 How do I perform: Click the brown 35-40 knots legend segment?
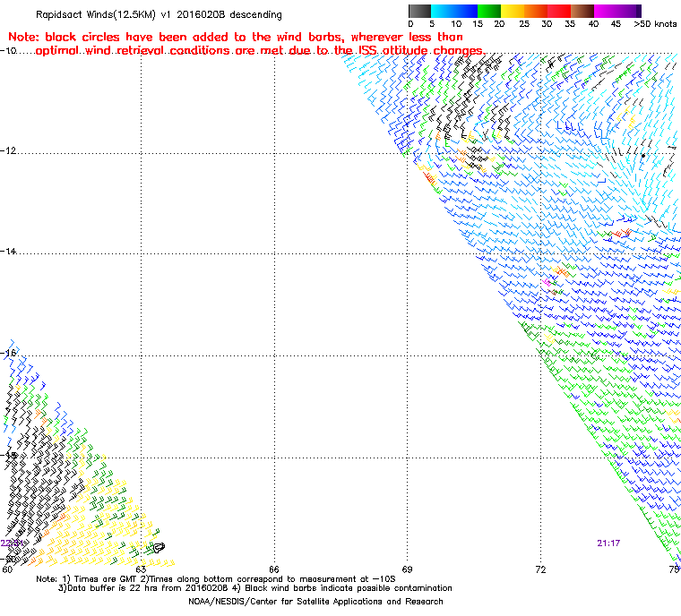point(582,11)
